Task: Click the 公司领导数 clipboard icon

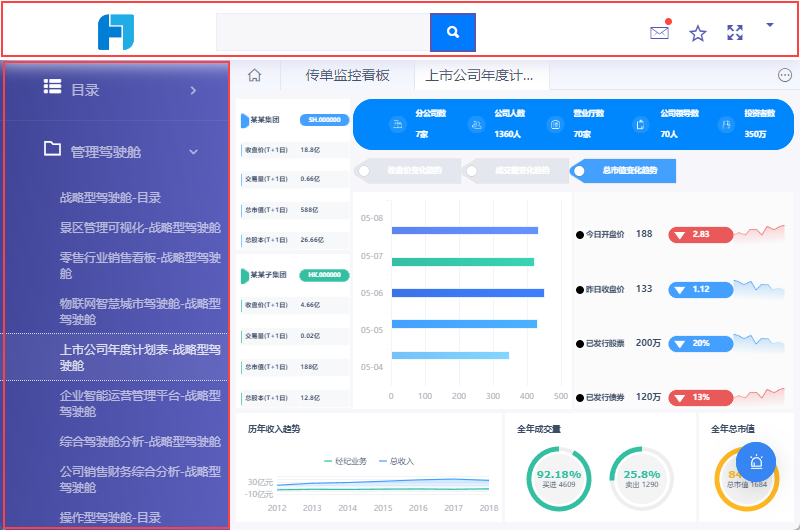Action: click(641, 124)
